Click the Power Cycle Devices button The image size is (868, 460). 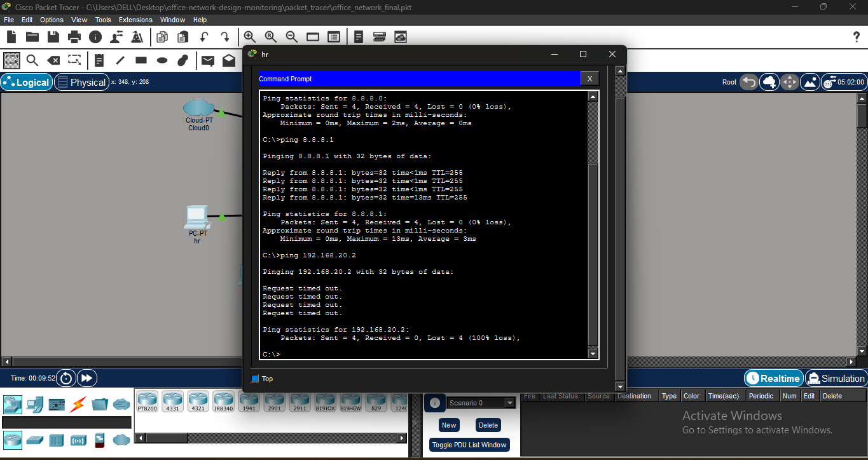point(66,378)
